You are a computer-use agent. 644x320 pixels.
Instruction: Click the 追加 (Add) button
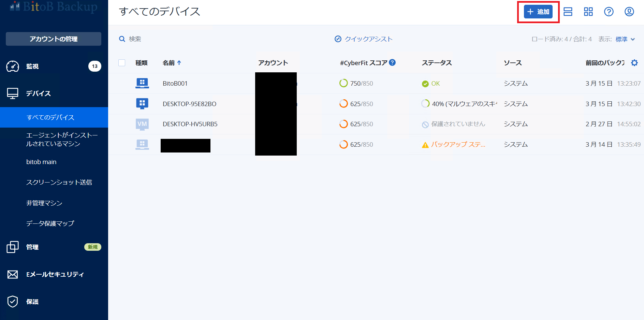[x=538, y=12]
